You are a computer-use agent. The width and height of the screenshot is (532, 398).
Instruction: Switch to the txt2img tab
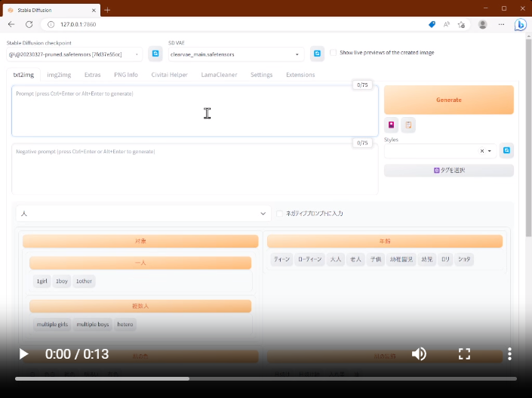pos(23,75)
